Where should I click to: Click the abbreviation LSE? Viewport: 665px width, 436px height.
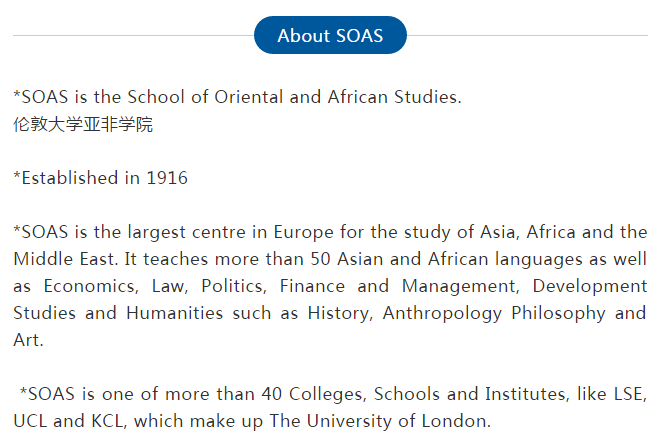click(x=630, y=394)
